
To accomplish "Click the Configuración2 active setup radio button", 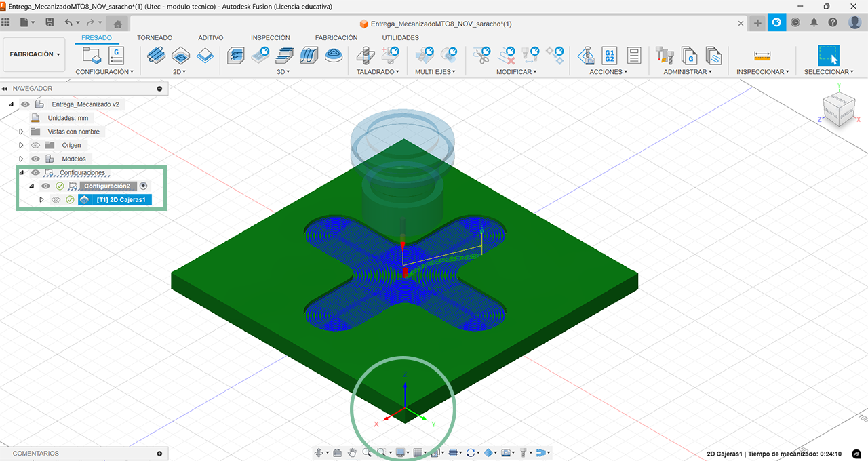I will click(x=143, y=186).
